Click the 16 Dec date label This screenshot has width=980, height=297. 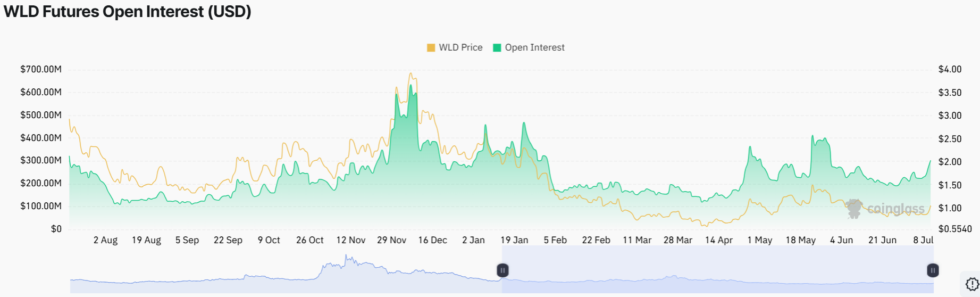[433, 240]
